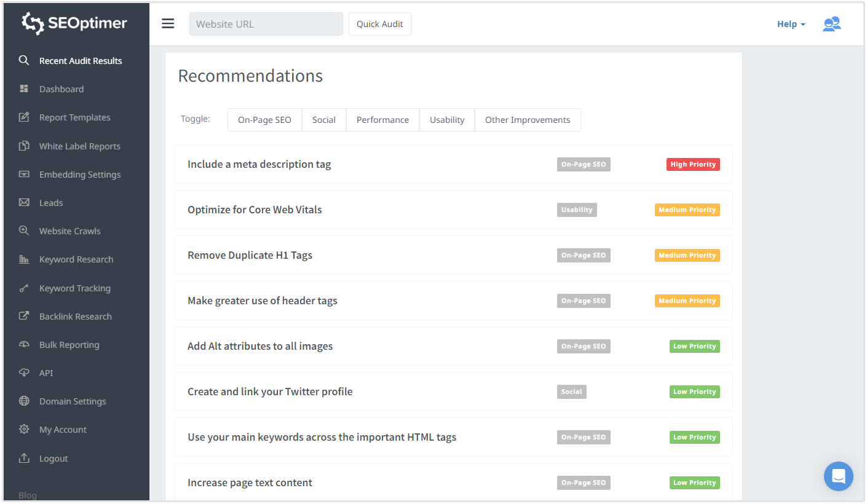Select Backlink Research in sidebar
Screen dimensions: 867x504
(x=75, y=317)
